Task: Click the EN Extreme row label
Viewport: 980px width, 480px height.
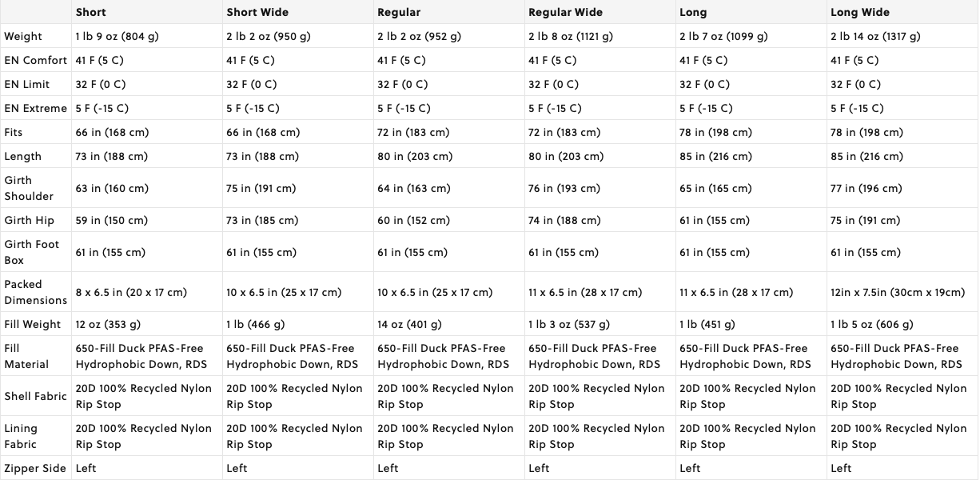Action: click(x=35, y=108)
